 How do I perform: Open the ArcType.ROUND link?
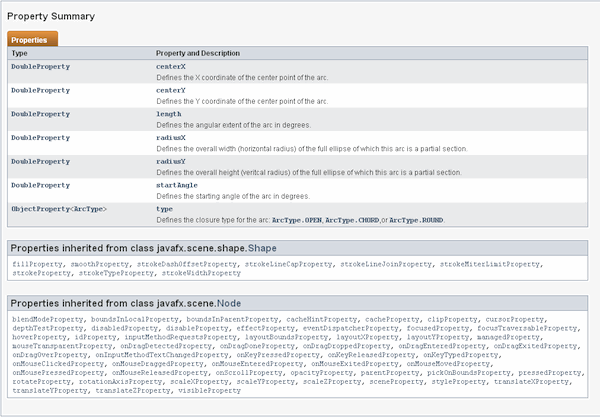(x=416, y=219)
